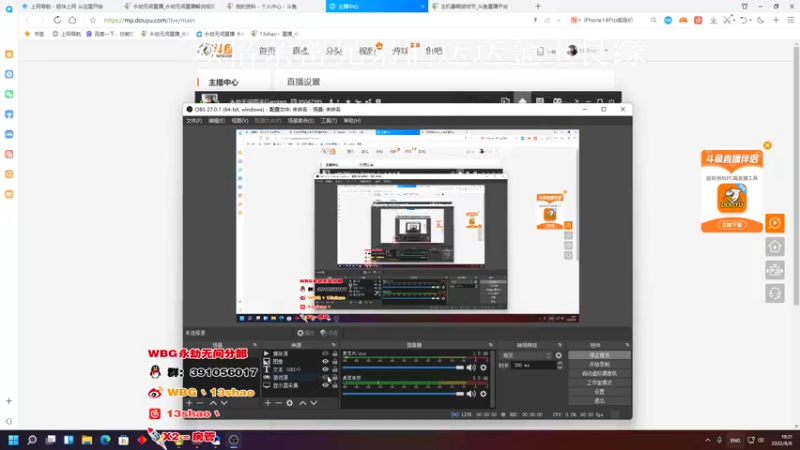This screenshot has height=450, width=800.
Task: Click headset support icon in Douyu floating sidebar
Action: pyautogui.click(x=774, y=293)
